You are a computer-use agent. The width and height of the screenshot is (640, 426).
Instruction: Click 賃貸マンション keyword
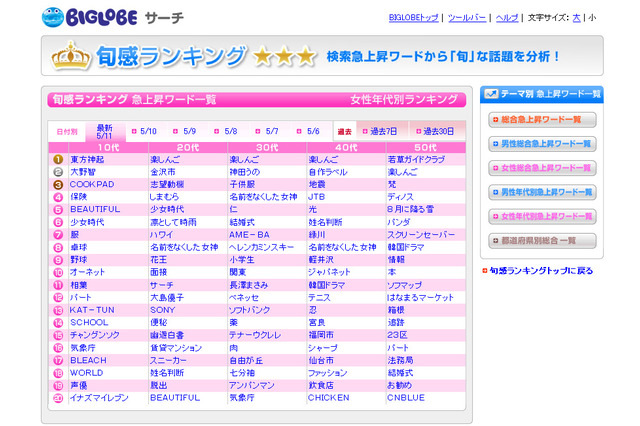pyautogui.click(x=176, y=348)
